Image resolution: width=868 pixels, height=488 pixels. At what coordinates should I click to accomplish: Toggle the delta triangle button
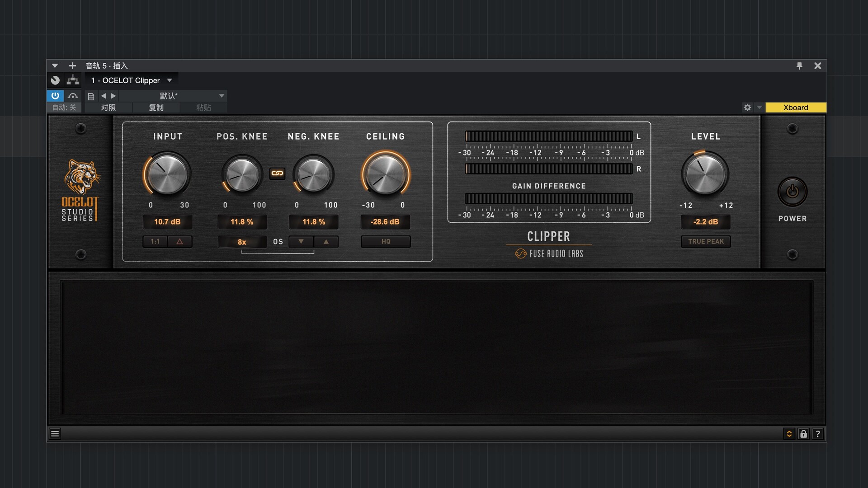(180, 242)
